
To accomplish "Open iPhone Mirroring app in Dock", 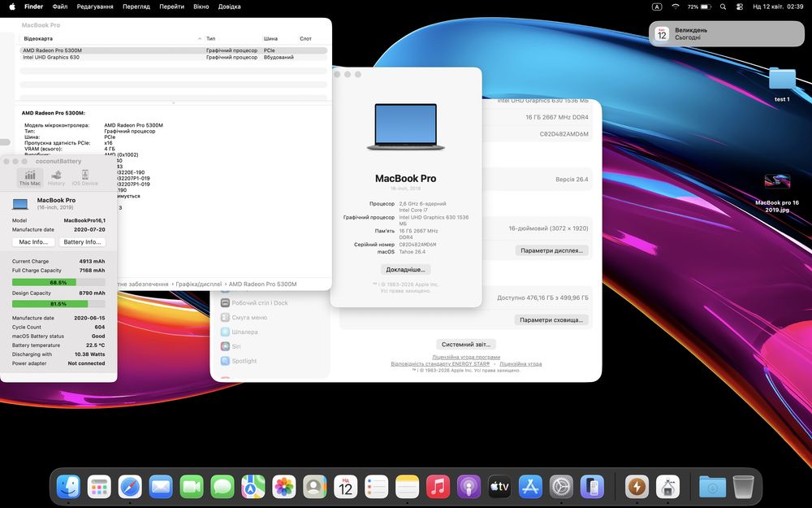I will coord(592,487).
